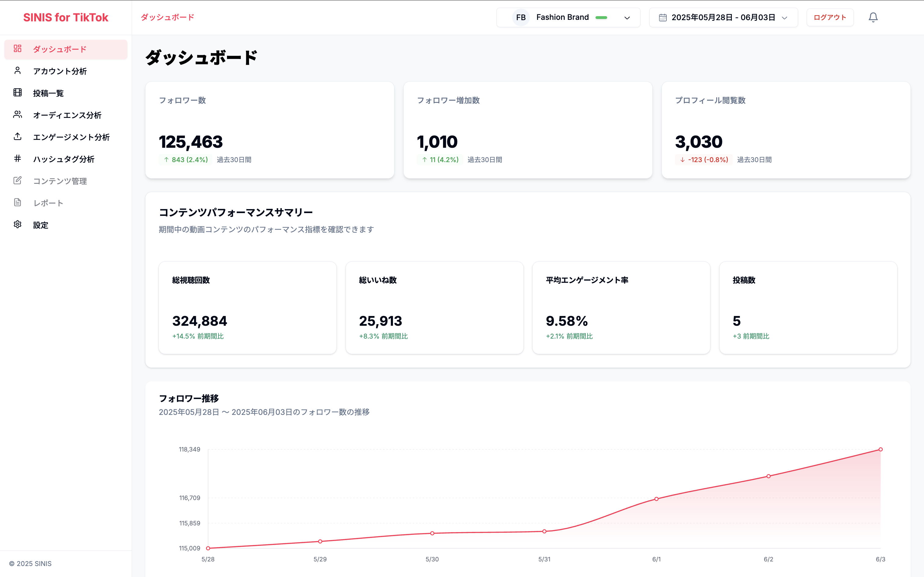Click the 投稿一覧 grid icon
Image resolution: width=924 pixels, height=577 pixels.
(x=17, y=93)
